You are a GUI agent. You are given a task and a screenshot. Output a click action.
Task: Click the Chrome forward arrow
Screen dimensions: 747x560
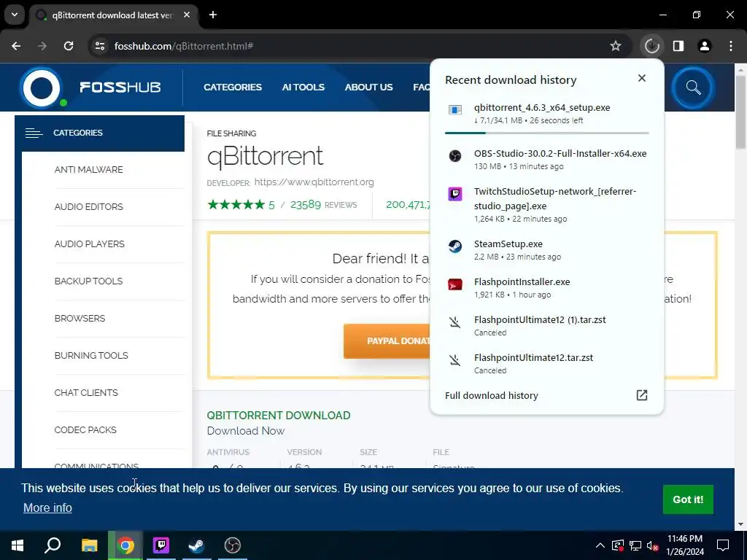[x=42, y=46]
